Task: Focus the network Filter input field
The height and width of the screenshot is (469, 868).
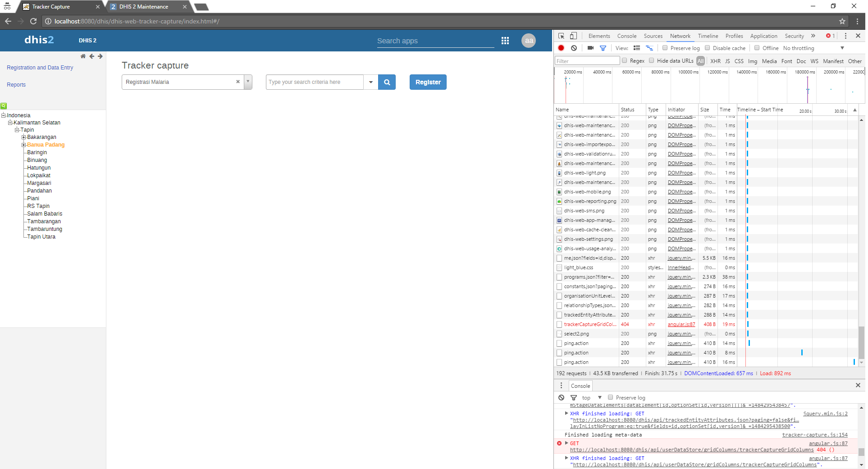Action: pos(588,61)
